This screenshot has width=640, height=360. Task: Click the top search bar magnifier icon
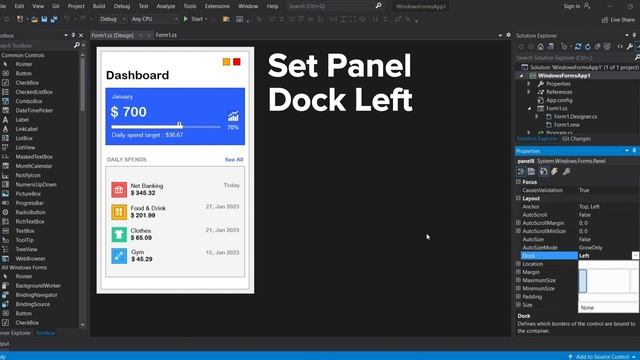tap(378, 6)
